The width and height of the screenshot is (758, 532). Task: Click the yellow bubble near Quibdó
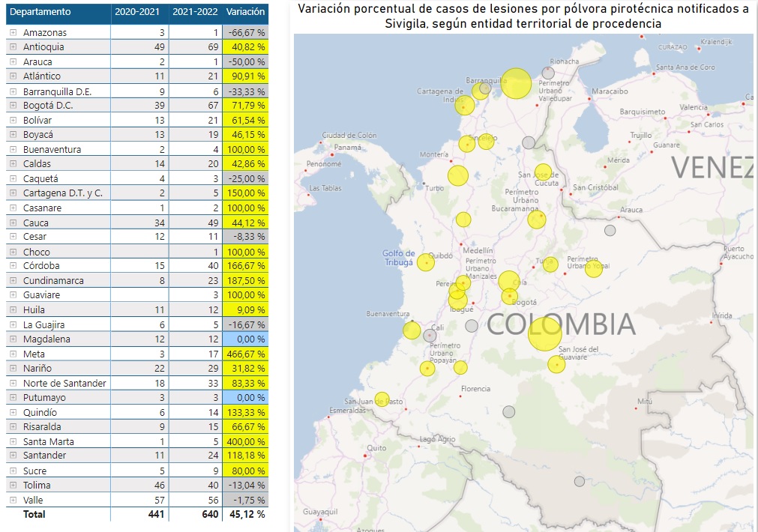pyautogui.click(x=426, y=262)
